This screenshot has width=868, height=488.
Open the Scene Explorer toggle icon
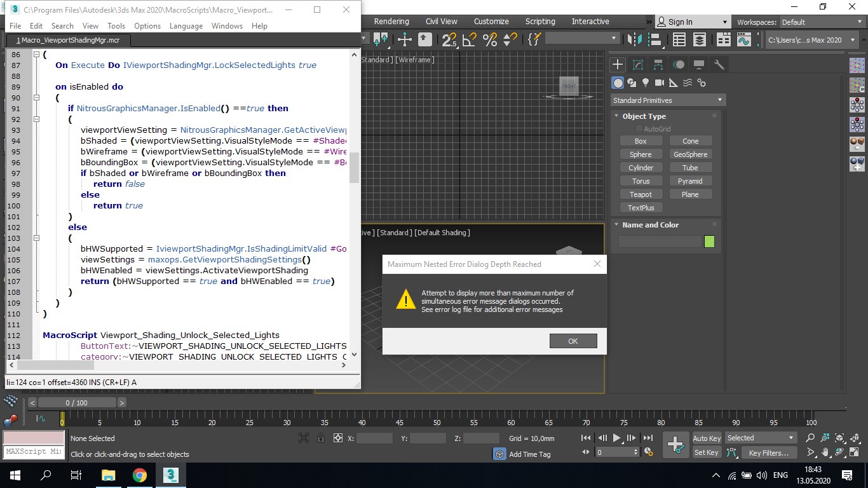click(x=679, y=40)
